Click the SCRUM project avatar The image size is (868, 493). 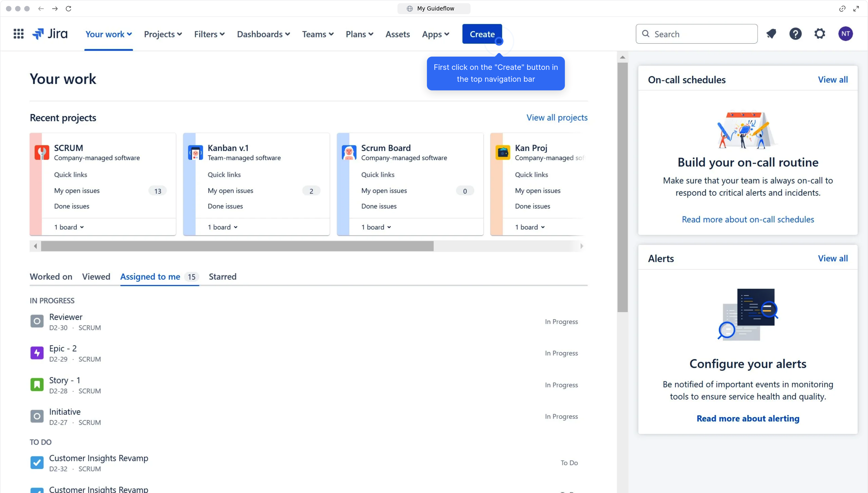(x=41, y=152)
